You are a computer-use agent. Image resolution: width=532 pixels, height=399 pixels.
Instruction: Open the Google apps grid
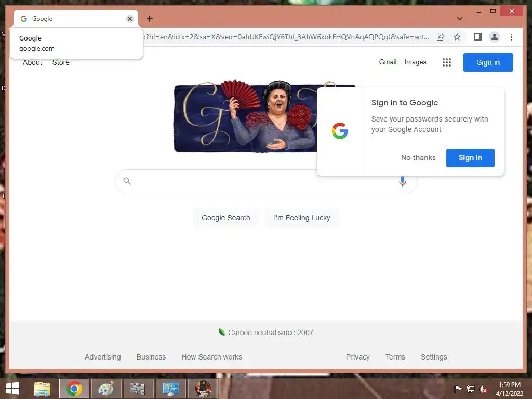tap(446, 62)
